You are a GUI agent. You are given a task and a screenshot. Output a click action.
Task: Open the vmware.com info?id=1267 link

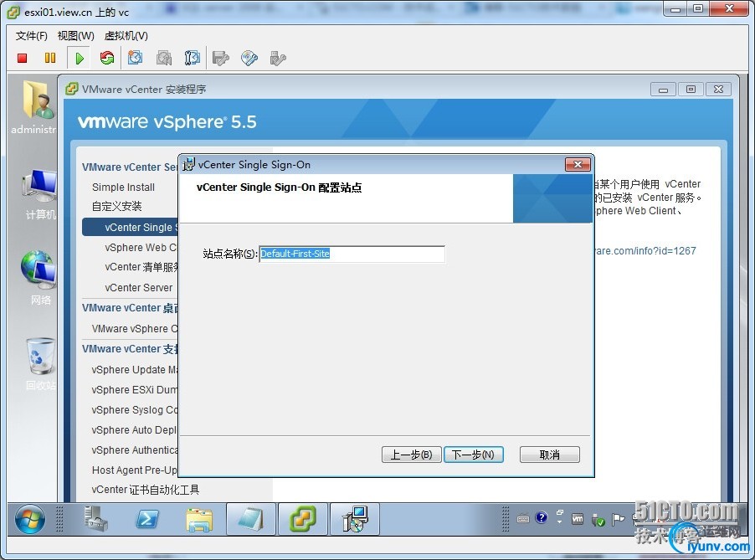pyautogui.click(x=645, y=251)
